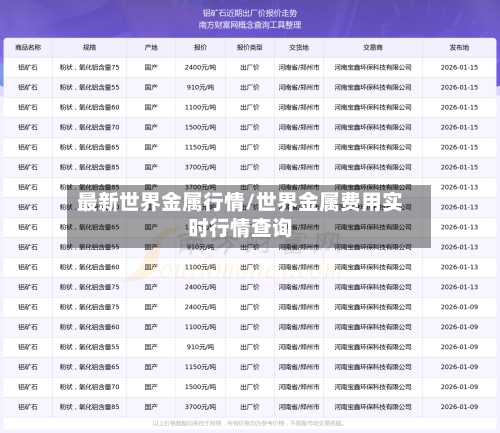Click "2400元/吨" in the 2026-01-09 row
500x433 pixels.
(x=200, y=307)
